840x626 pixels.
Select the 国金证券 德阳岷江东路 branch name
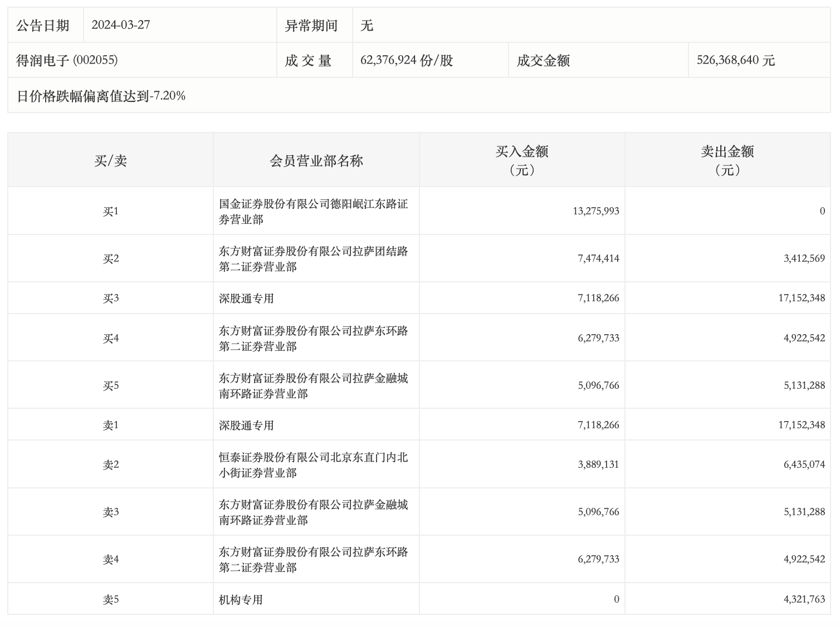tap(313, 212)
